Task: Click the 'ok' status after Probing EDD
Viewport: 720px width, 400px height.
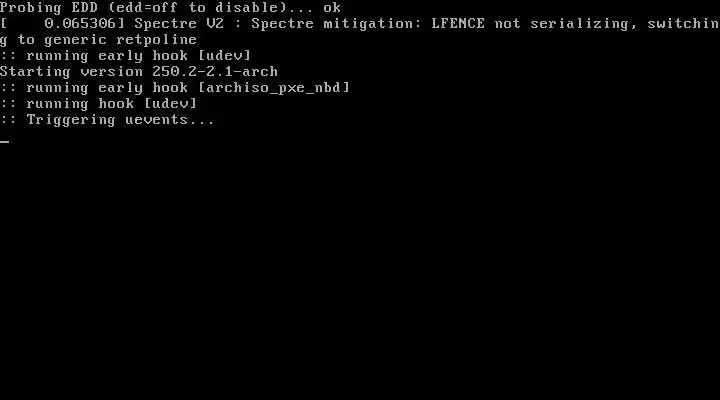Action: 332,7
